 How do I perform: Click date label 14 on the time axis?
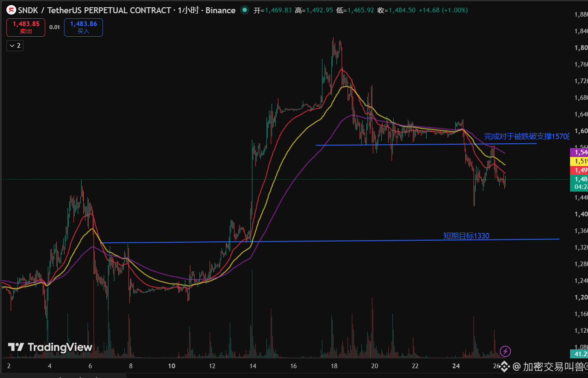pos(253,366)
